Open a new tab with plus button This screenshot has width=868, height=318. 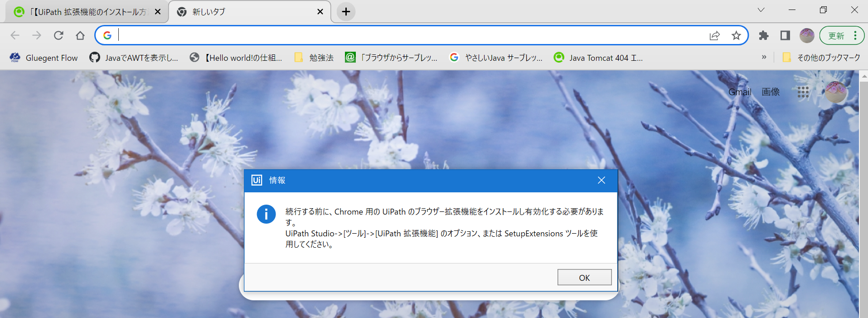[346, 12]
